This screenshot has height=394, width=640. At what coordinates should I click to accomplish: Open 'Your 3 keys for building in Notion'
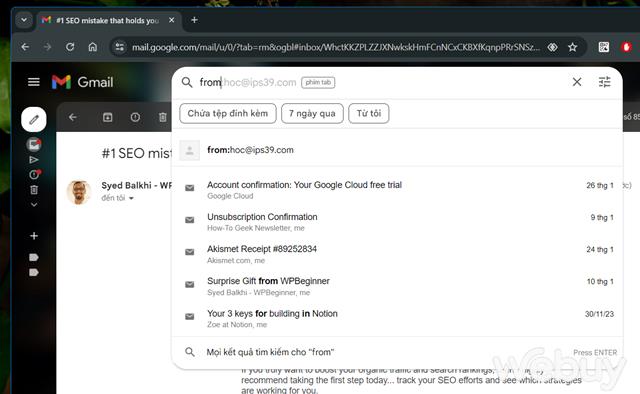click(397, 319)
